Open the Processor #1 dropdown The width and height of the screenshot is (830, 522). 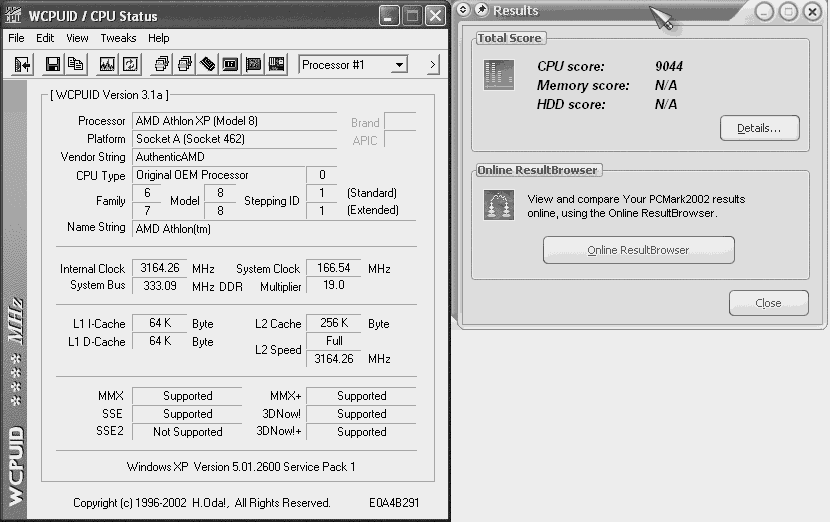pos(353,65)
